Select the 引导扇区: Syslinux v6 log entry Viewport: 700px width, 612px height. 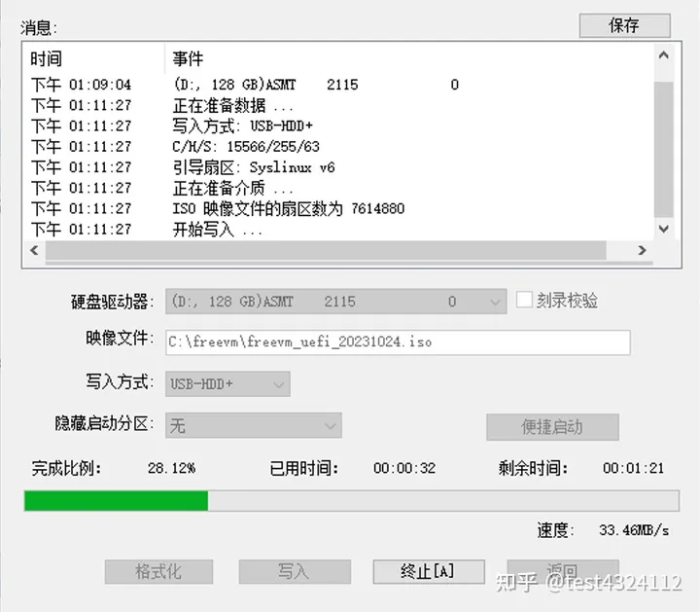338,167
